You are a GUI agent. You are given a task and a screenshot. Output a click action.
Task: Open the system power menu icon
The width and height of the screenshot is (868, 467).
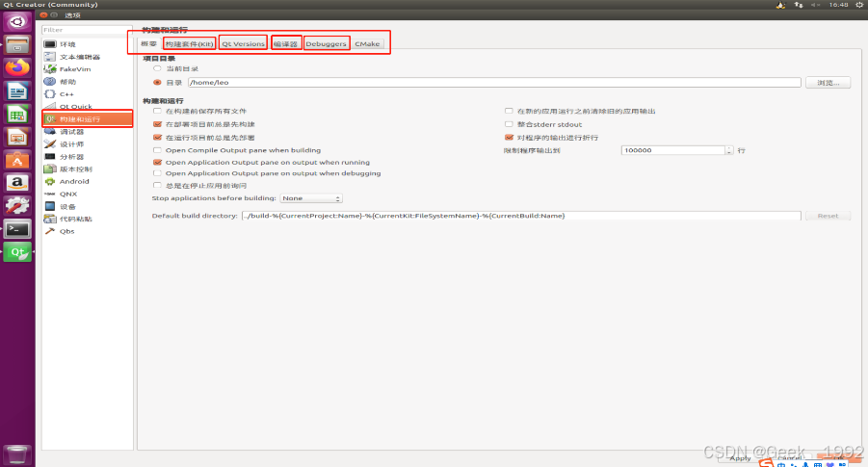[x=859, y=5]
